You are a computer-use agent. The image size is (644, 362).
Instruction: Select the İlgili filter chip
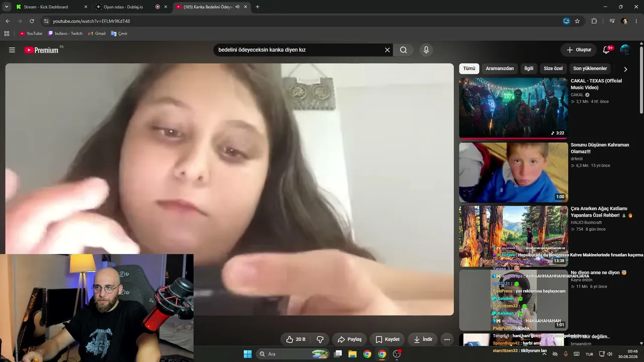[529, 68]
